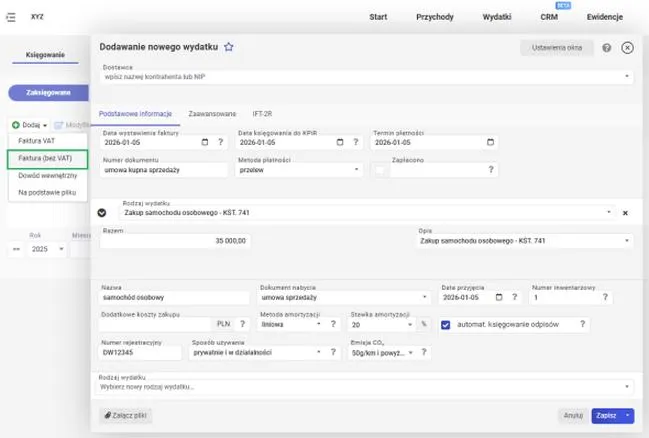
Task: Select Faktura VAT from Dodaj menu
Action: pyautogui.click(x=36, y=141)
